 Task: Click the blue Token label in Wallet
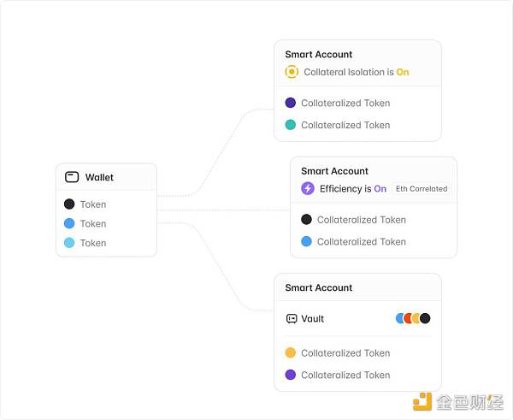tap(93, 224)
